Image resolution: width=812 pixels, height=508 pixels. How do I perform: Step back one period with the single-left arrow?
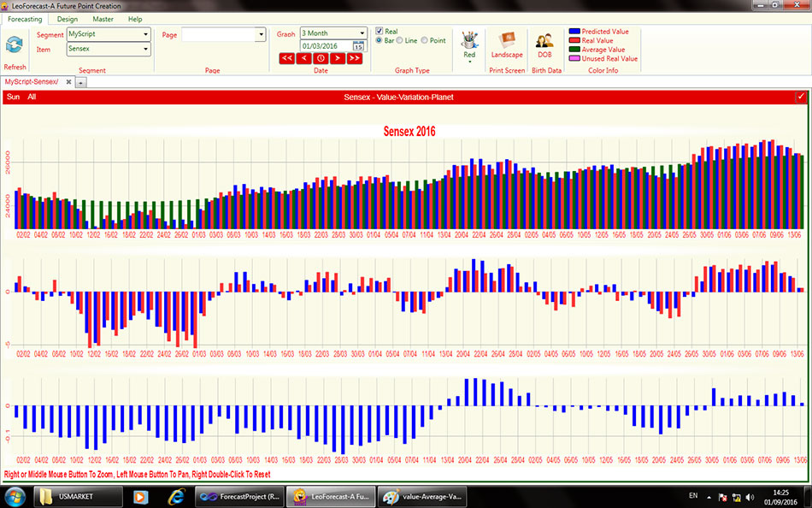click(x=303, y=58)
